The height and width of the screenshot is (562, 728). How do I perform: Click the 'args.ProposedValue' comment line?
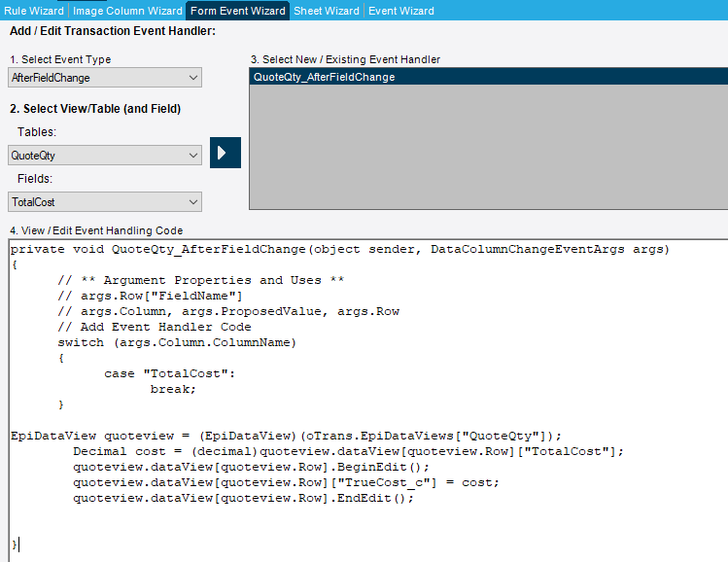point(228,312)
